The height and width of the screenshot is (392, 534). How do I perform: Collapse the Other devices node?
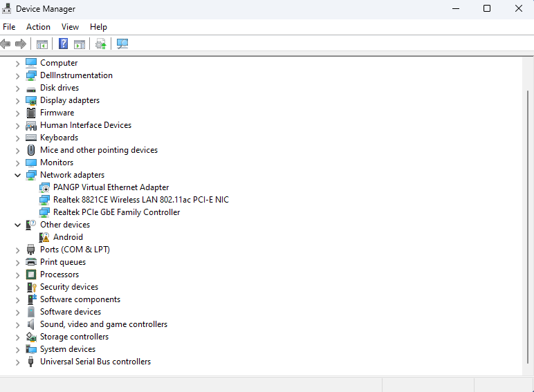[x=18, y=225]
